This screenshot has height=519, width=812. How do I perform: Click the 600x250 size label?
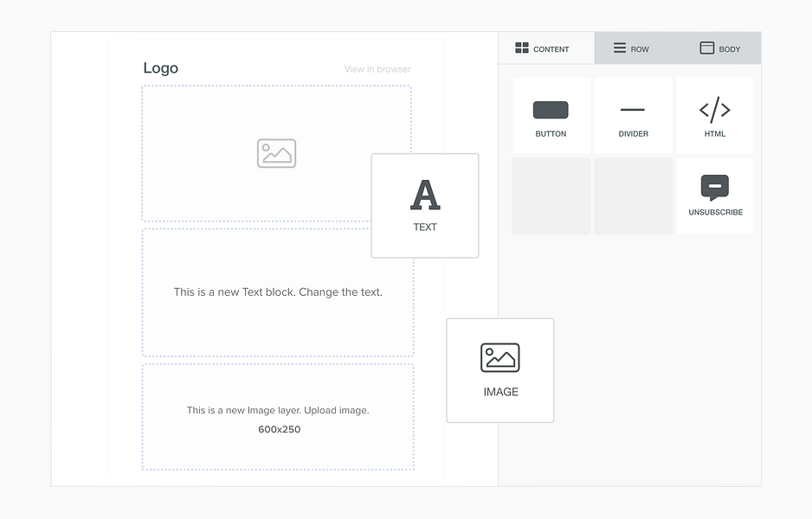279,429
